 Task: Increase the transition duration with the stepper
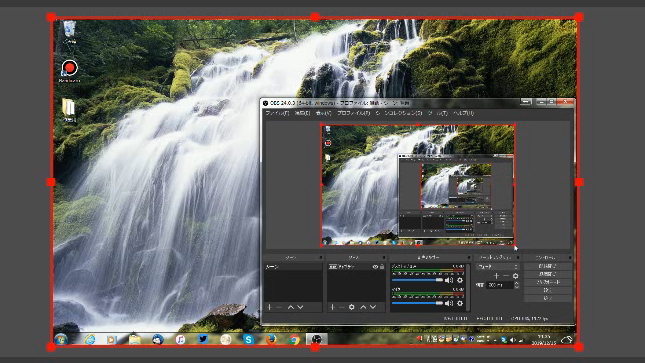point(517,283)
